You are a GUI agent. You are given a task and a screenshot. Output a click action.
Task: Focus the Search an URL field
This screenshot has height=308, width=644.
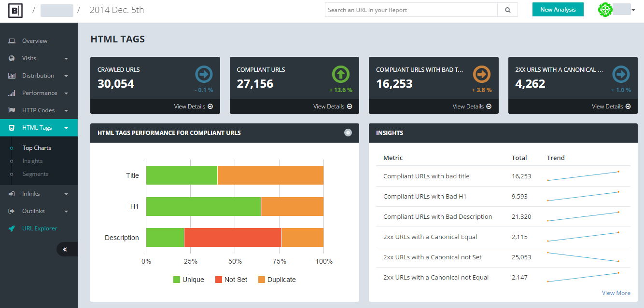tap(411, 10)
